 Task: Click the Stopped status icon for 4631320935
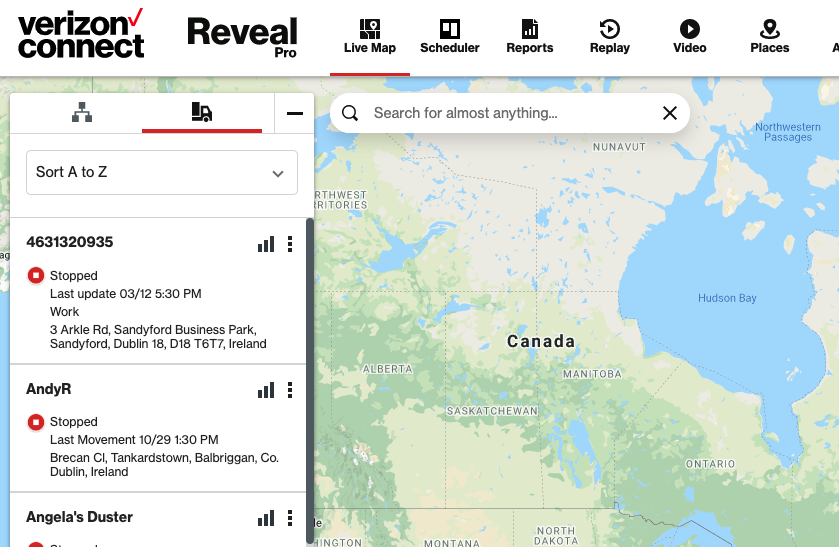pyautogui.click(x=36, y=276)
